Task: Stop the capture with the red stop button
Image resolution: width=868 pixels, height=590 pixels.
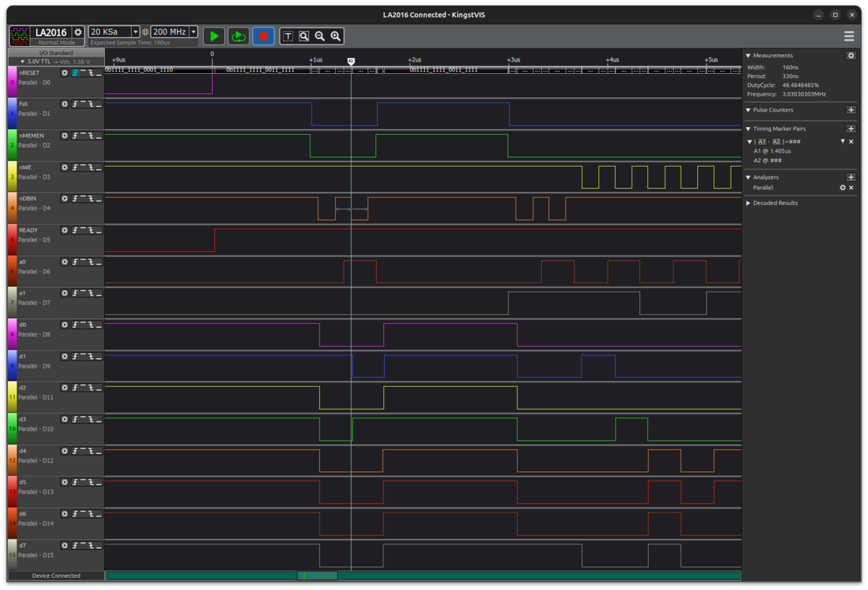Action: tap(263, 35)
